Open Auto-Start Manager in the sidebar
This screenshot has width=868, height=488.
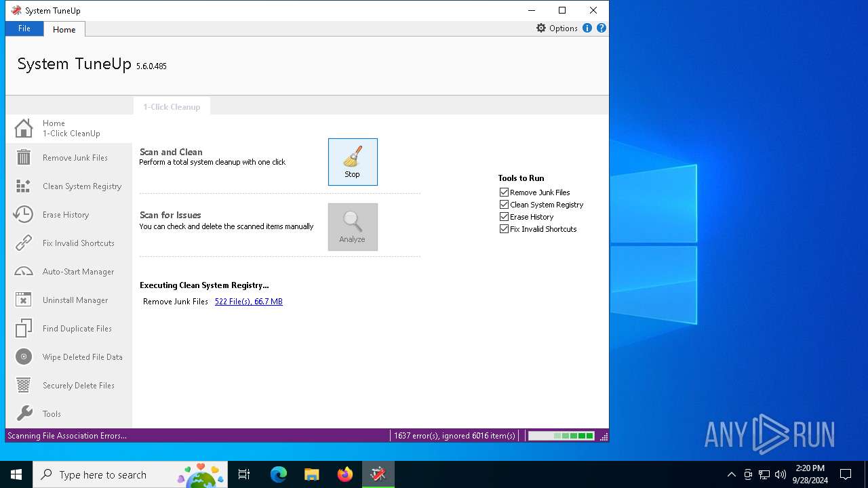click(x=69, y=271)
